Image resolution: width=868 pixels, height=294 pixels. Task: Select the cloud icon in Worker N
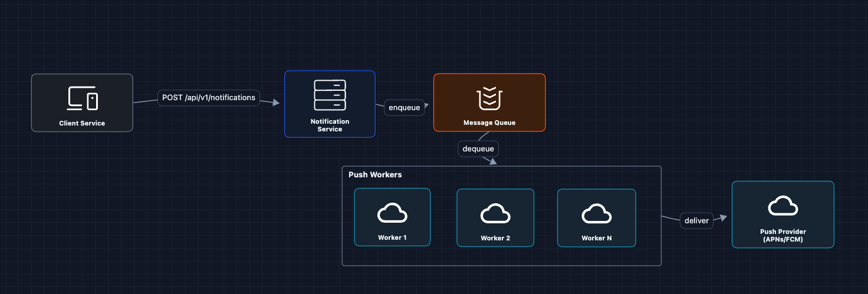point(596,214)
